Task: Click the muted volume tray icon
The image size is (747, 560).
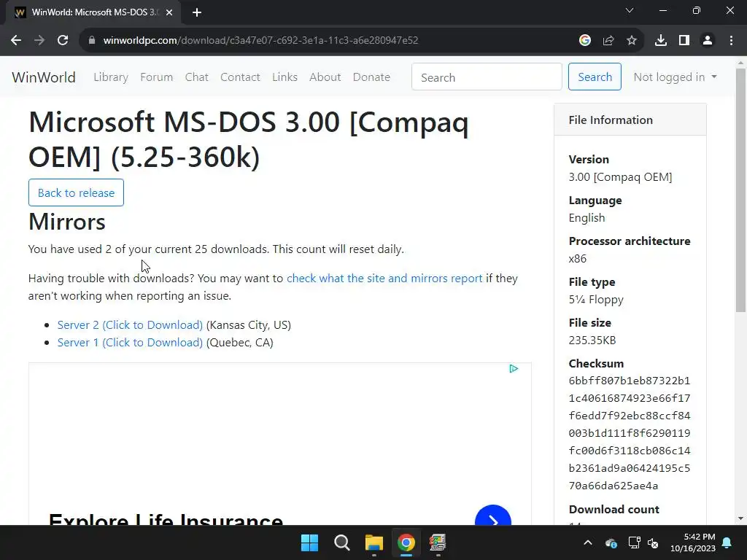Action: pyautogui.click(x=653, y=542)
